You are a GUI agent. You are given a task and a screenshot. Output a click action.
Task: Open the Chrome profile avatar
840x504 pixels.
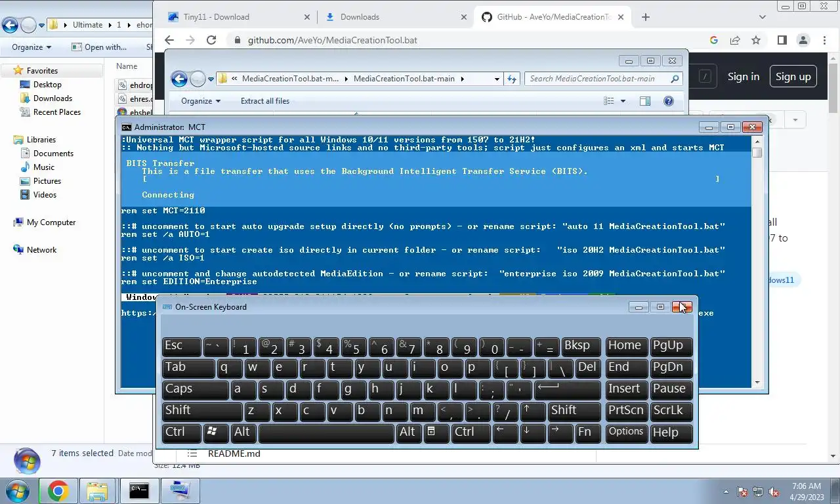tap(803, 40)
